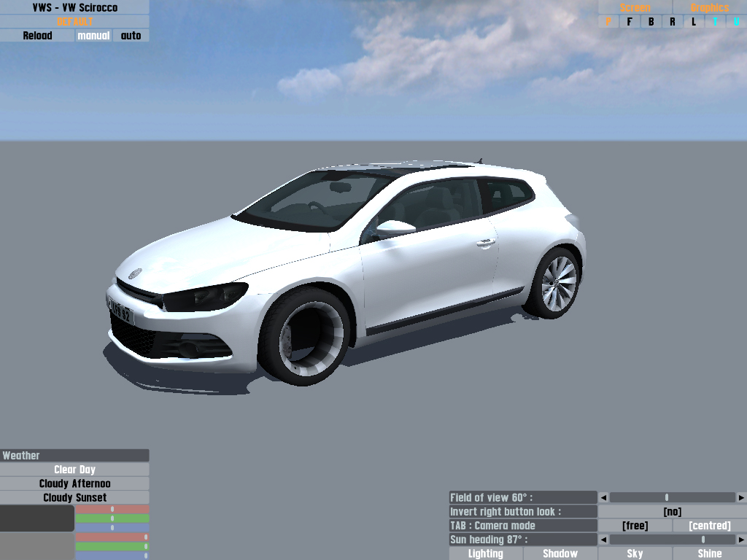Image resolution: width=747 pixels, height=560 pixels.
Task: Set camera mode to [free]
Action: point(635,526)
